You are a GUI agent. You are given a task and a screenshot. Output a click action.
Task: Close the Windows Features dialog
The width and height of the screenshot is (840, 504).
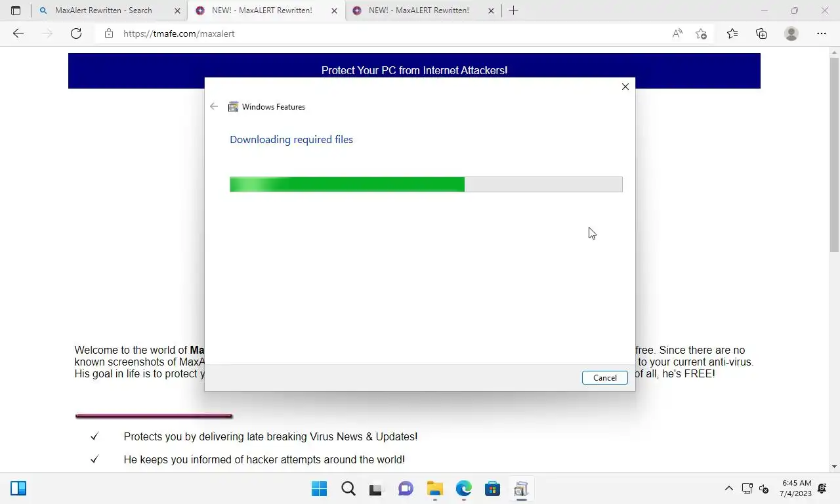coord(625,87)
